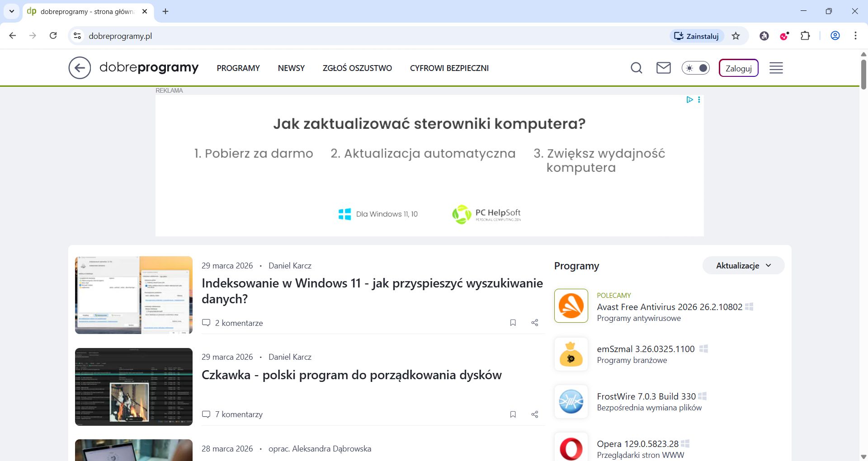Screen dimensions: 868x461
Task: Click the browser back arrow
Action: [x=13, y=36]
